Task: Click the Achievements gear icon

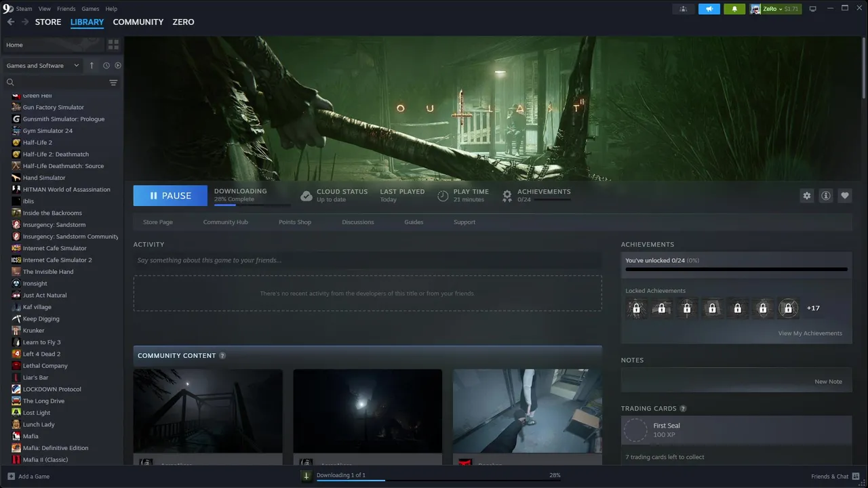Action: tap(507, 196)
